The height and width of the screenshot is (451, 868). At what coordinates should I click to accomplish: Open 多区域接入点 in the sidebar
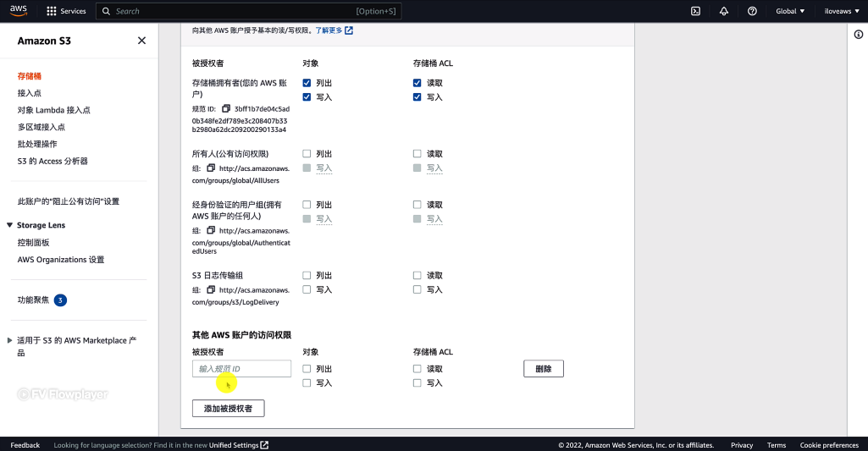point(41,127)
